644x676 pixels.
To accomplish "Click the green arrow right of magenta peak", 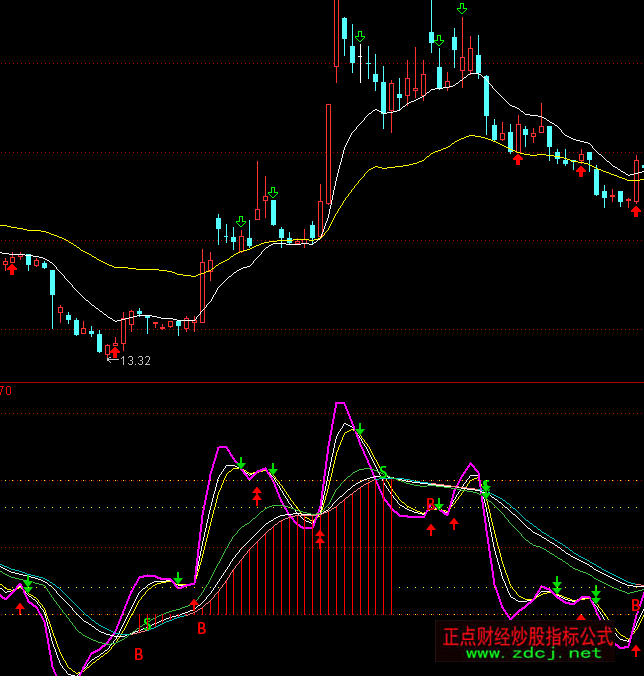I will click(x=361, y=430).
